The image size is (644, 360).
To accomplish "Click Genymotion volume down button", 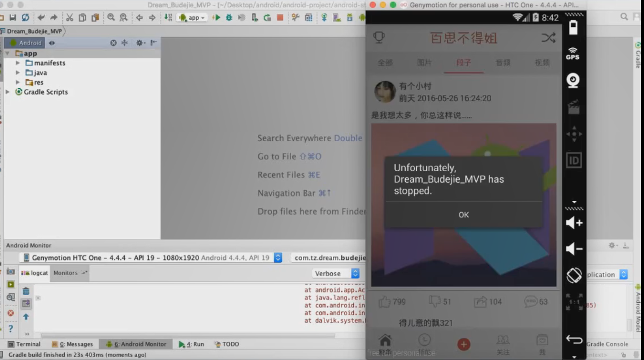I will [x=574, y=249].
